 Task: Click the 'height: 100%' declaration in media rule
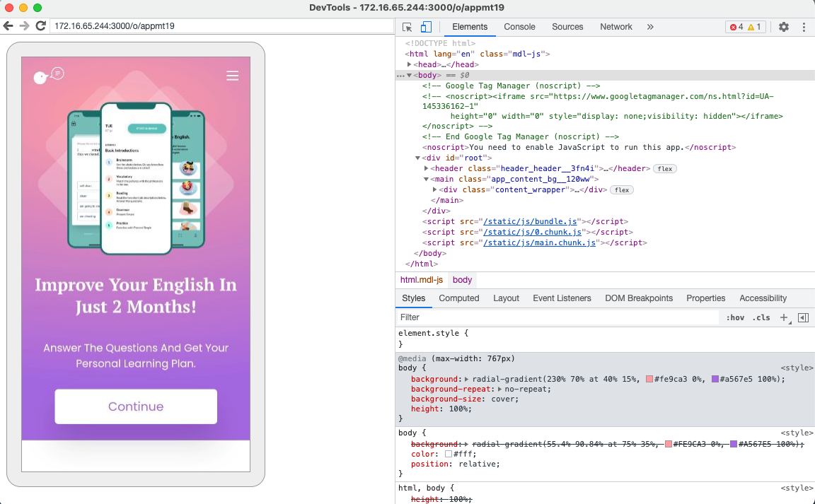[441, 409]
